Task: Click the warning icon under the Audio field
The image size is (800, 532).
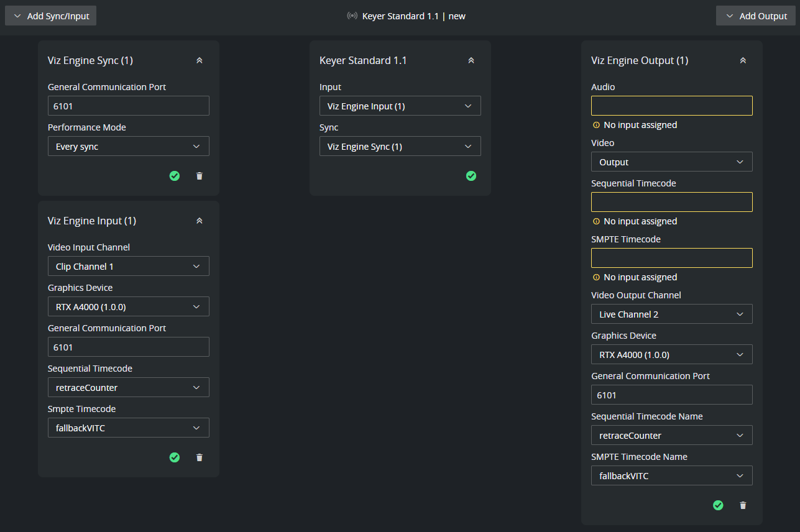Action: pos(596,125)
